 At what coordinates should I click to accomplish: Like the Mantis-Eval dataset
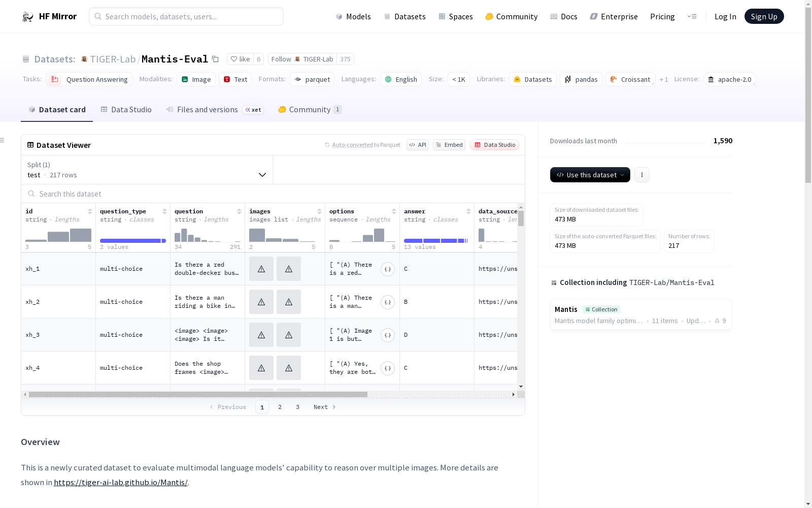tap(241, 59)
